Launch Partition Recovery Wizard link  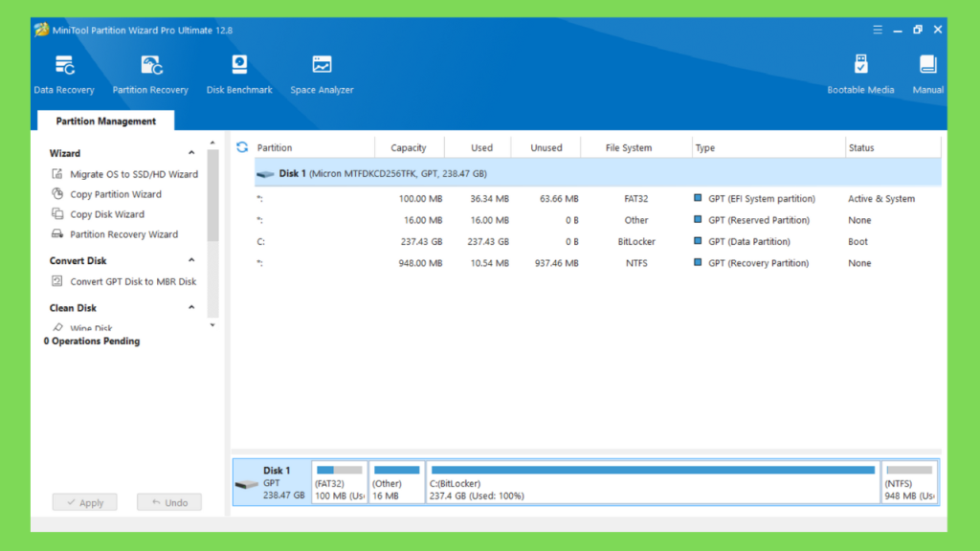123,234
